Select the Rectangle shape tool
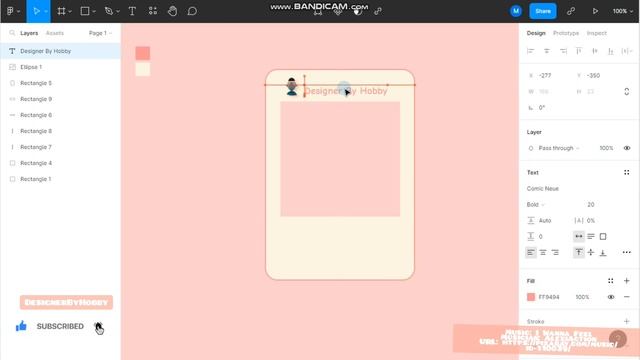This screenshot has height=360, width=640. point(84,11)
